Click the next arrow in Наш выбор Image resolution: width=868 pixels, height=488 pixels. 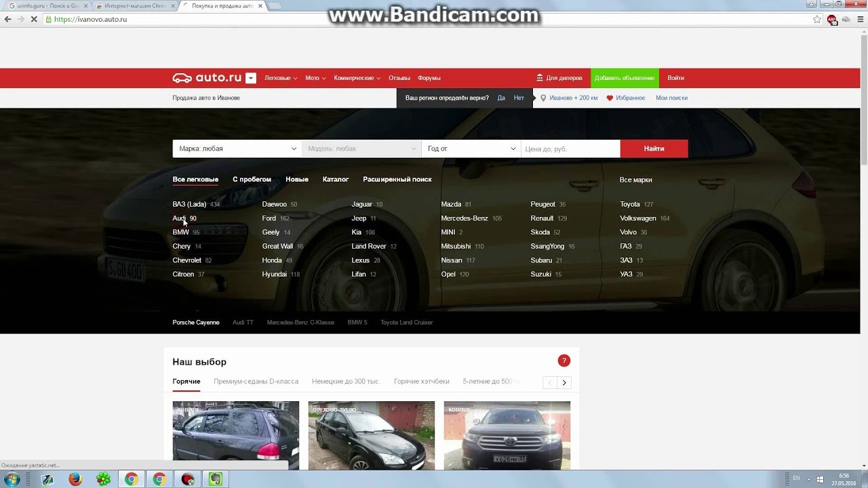coord(564,383)
